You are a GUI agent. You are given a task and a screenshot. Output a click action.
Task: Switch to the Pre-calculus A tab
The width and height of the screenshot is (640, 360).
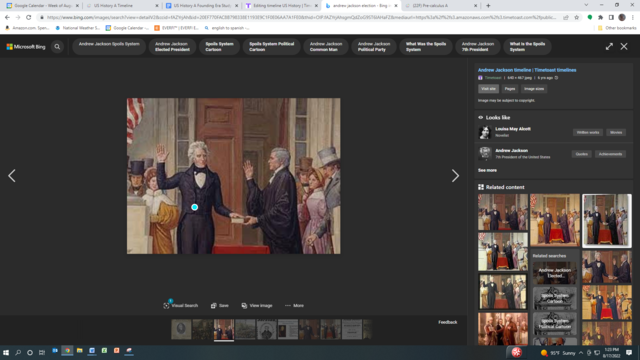tap(441, 6)
